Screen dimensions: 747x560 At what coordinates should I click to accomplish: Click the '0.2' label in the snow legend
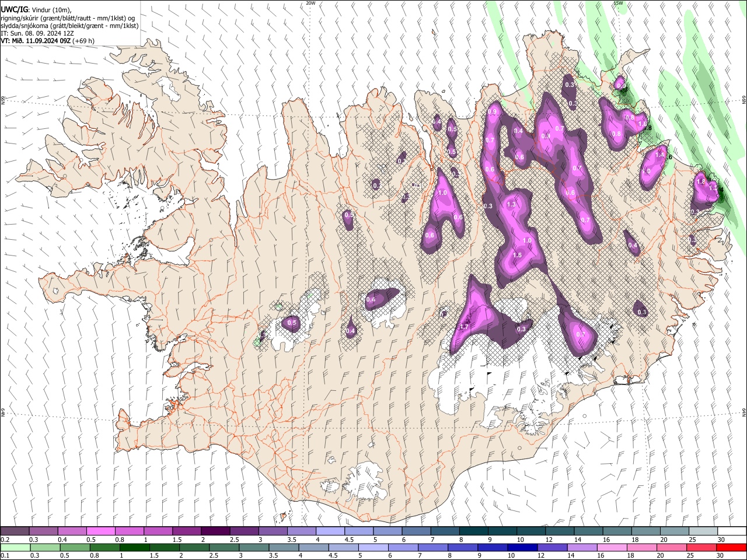(x=5, y=540)
